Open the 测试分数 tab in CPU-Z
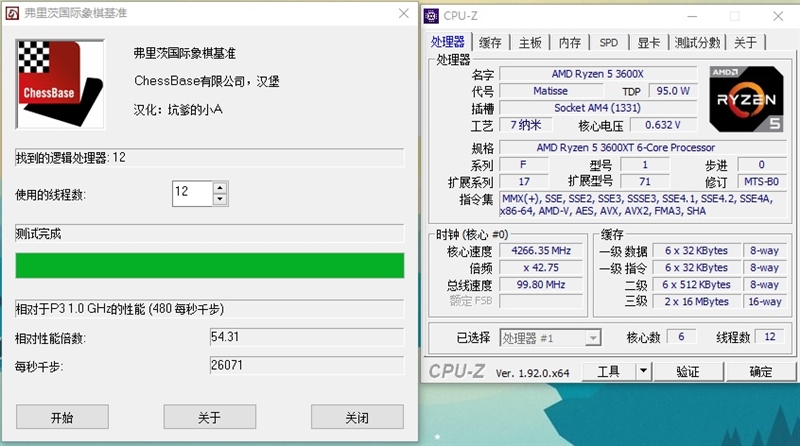Viewport: 800px width, 446px height. click(697, 43)
